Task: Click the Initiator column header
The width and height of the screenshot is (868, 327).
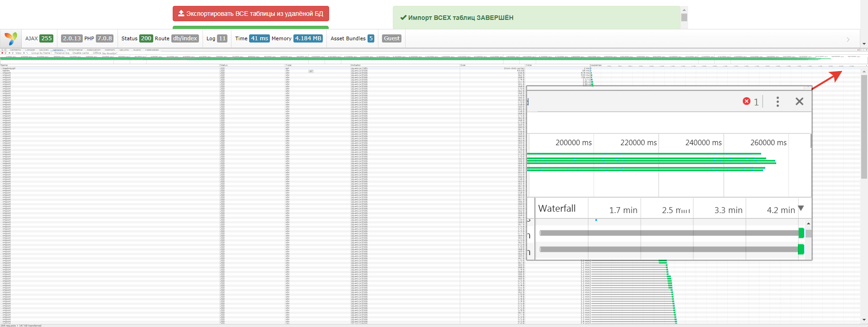Action: tap(405, 65)
